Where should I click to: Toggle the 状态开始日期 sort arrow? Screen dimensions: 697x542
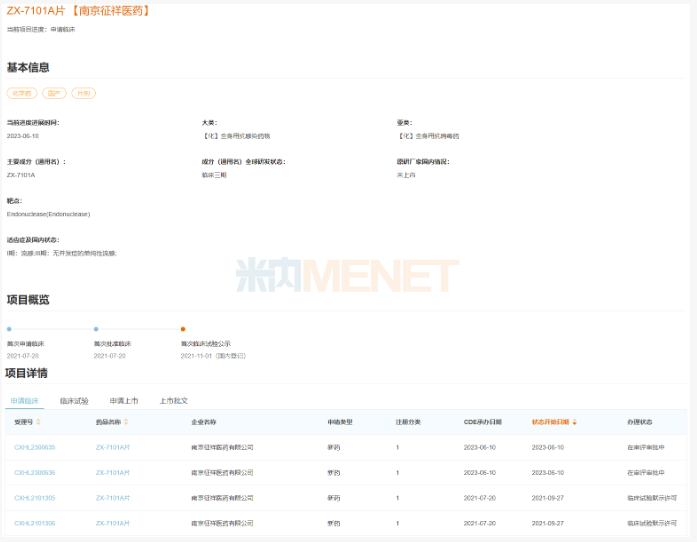tap(574, 422)
